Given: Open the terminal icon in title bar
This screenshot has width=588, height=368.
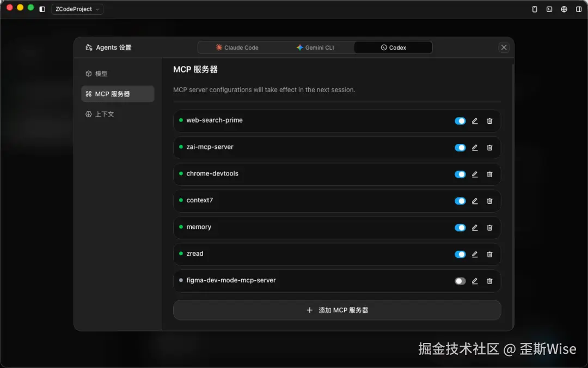Looking at the screenshot, I should point(549,9).
